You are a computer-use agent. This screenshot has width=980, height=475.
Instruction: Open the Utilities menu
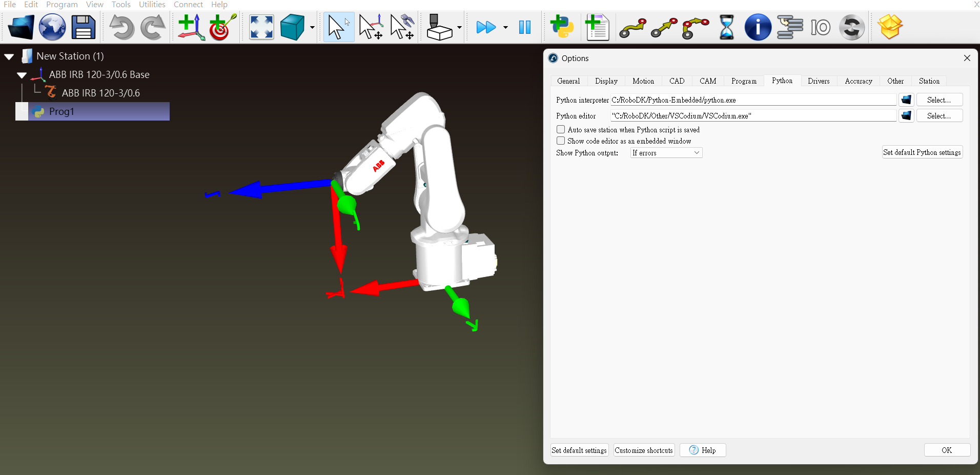pos(152,5)
